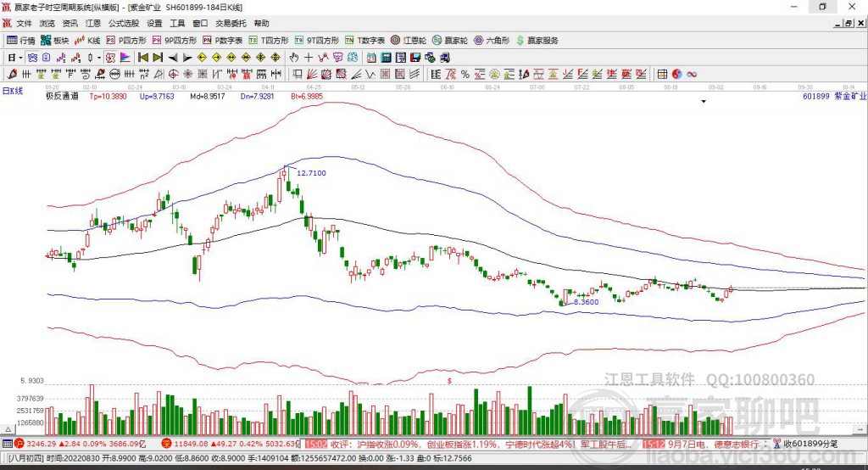Viewport: 868px width, 470px height.
Task: Open the 公式选股 menu
Action: [x=124, y=23]
